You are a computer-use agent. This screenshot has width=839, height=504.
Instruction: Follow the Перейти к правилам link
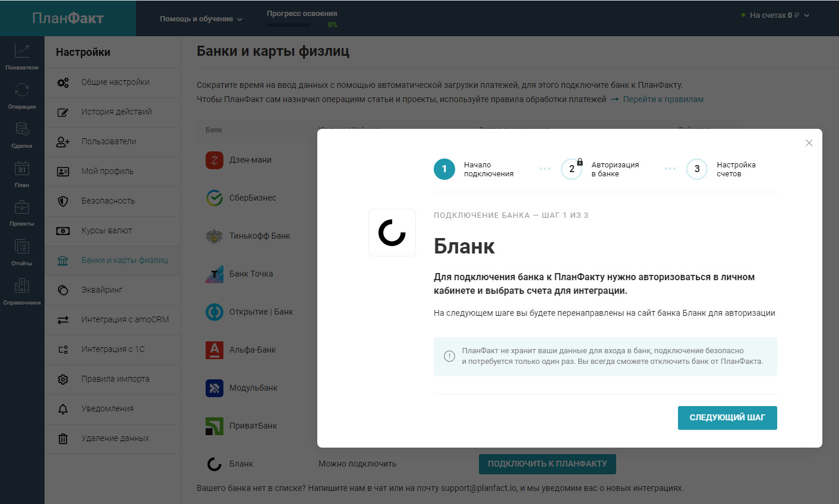(663, 99)
